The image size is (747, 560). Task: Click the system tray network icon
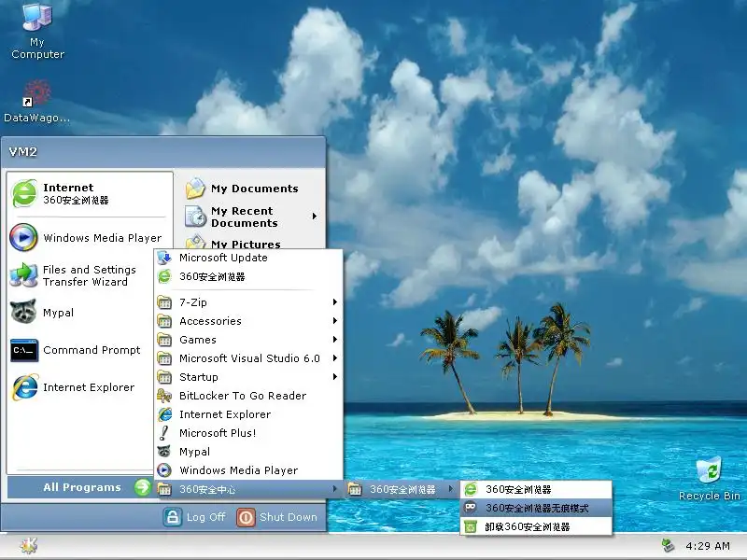pyautogui.click(x=669, y=546)
